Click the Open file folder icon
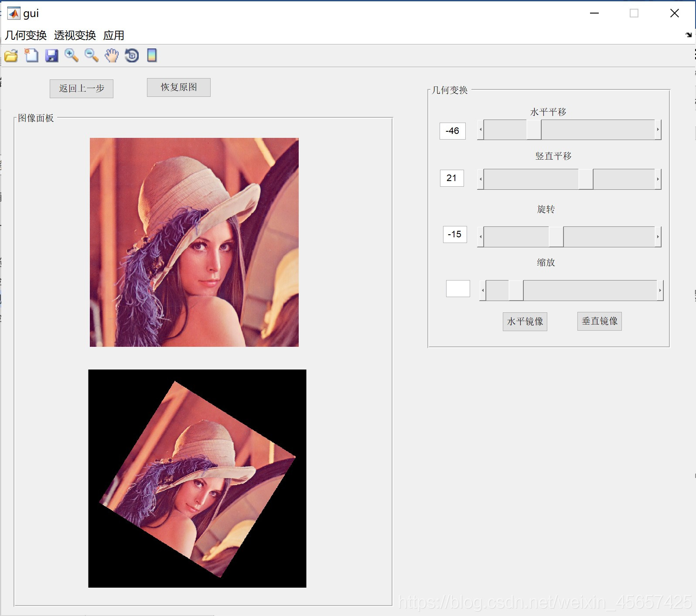This screenshot has width=696, height=616. [x=11, y=56]
